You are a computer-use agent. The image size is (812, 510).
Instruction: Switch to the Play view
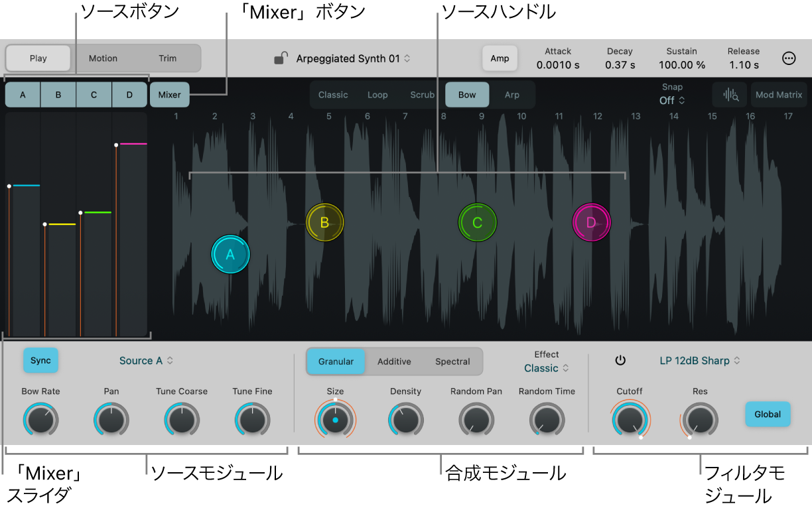pos(38,58)
